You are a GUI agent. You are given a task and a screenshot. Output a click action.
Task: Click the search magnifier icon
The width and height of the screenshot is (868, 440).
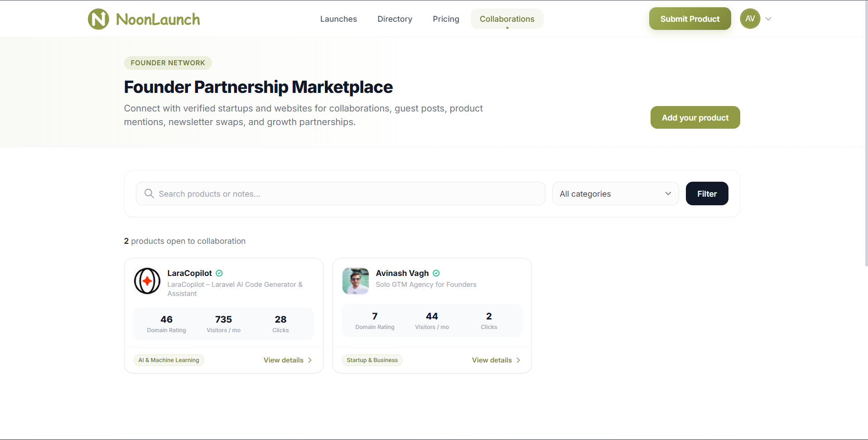[x=149, y=193]
